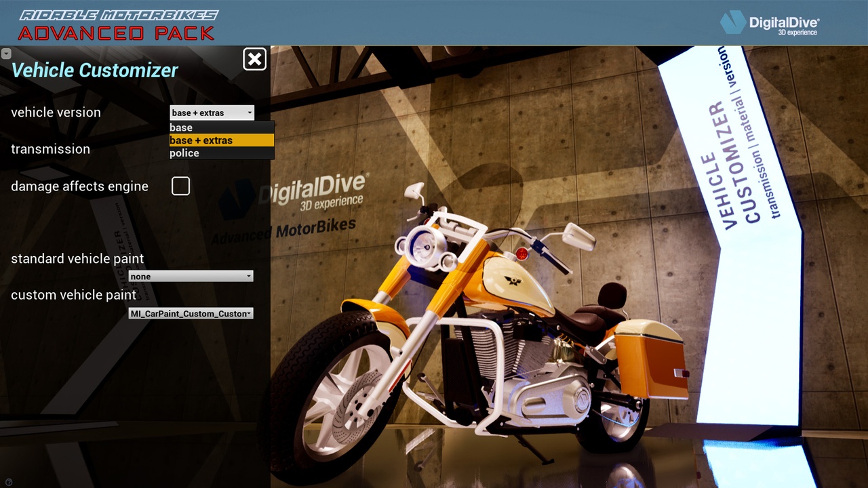Click the 'vehicle version' label
The width and height of the screenshot is (868, 488).
pos(56,113)
